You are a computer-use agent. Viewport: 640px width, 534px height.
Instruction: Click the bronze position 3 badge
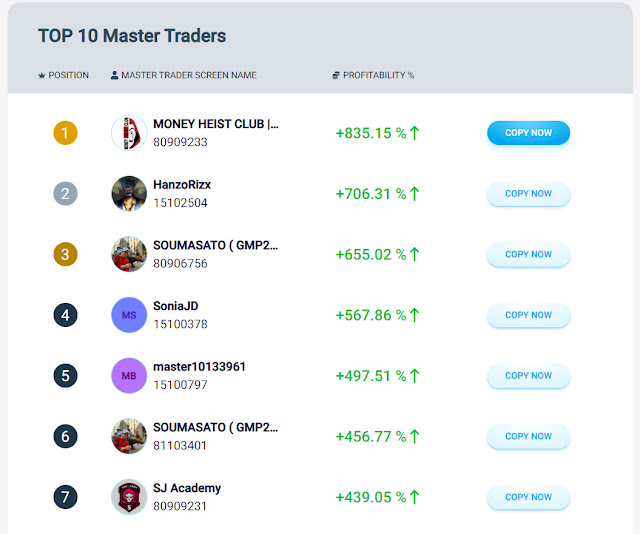pyautogui.click(x=65, y=254)
